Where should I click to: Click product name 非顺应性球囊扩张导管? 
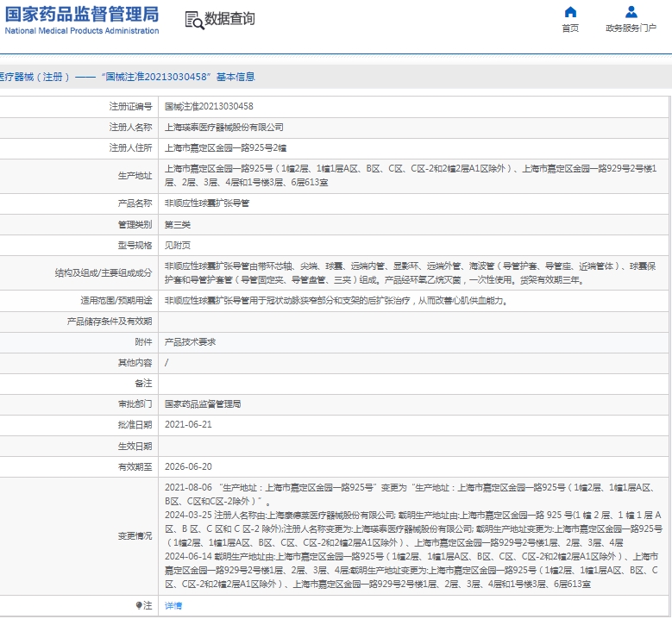click(206, 203)
